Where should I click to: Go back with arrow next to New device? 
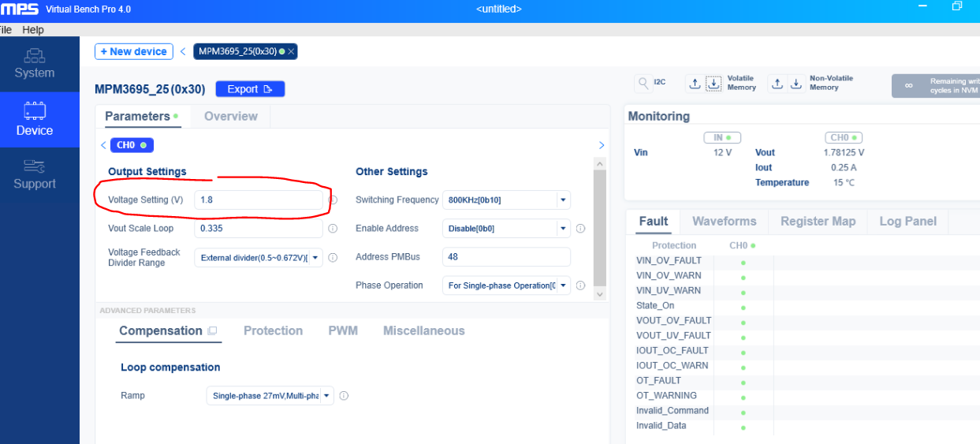click(x=183, y=51)
